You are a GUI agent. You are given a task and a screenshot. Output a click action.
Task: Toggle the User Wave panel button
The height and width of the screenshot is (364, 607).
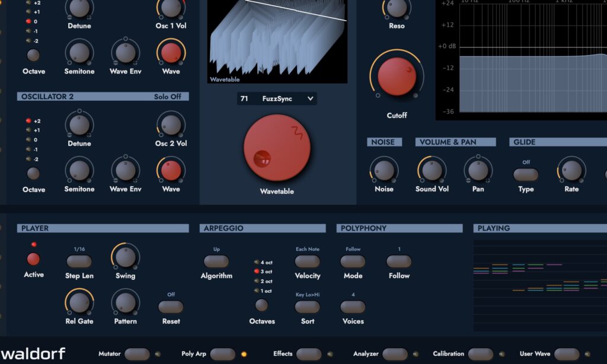[x=566, y=354]
